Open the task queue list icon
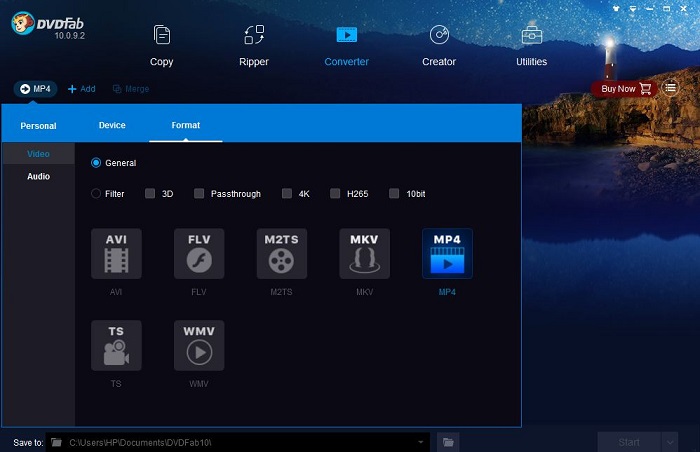The width and height of the screenshot is (700, 452). point(670,88)
